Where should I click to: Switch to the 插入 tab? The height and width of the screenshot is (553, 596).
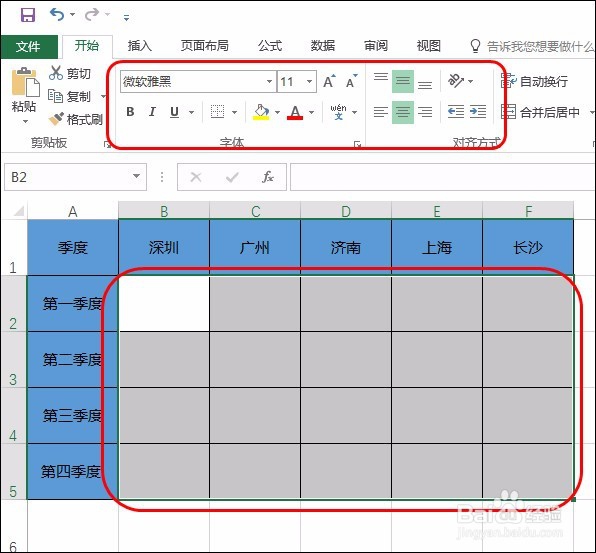139,46
